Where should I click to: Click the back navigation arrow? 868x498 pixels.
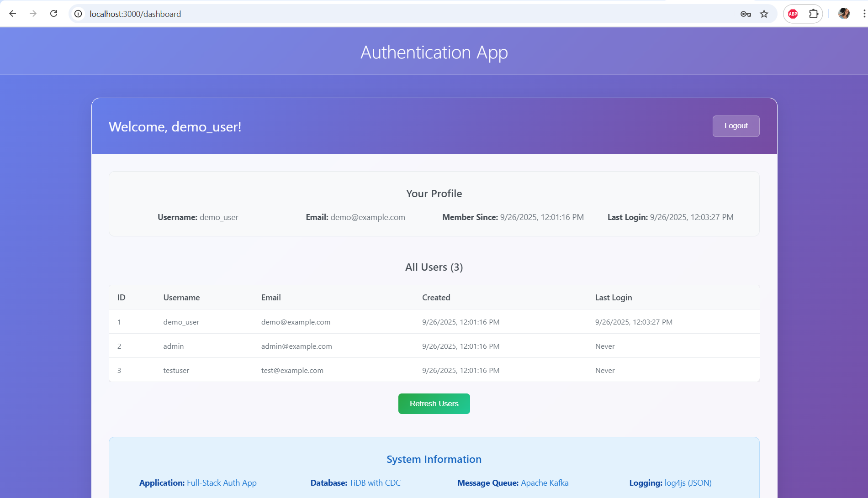(13, 14)
